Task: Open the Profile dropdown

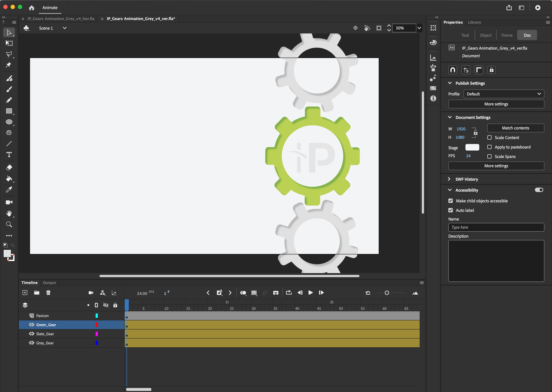Action: click(504, 94)
